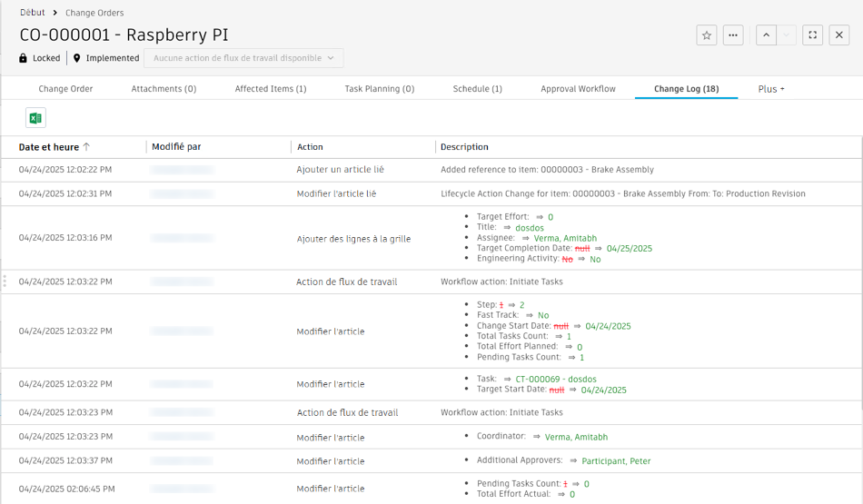Open the Approval Workflow tab

click(x=578, y=89)
